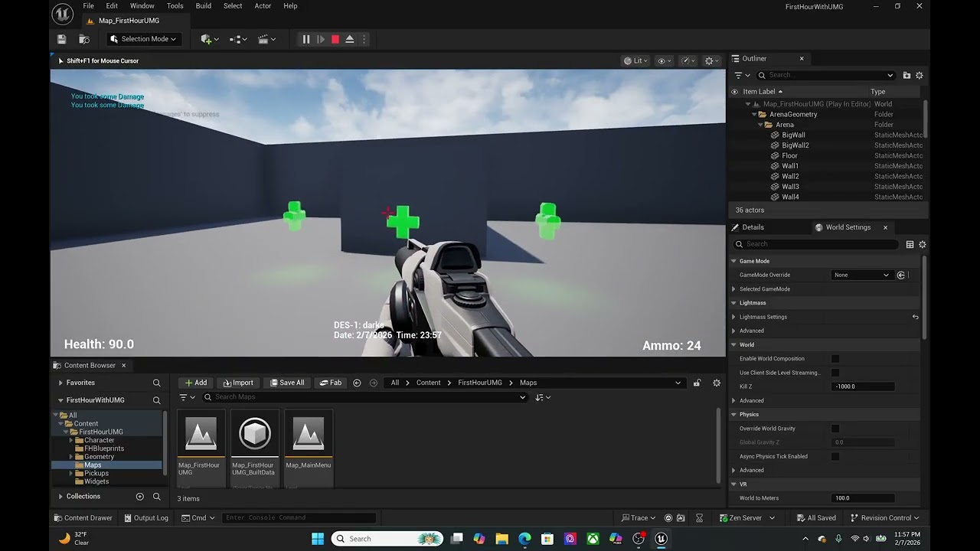Screen dimensions: 980x551
Task: Open Selection Mode dropdown
Action: (142, 39)
